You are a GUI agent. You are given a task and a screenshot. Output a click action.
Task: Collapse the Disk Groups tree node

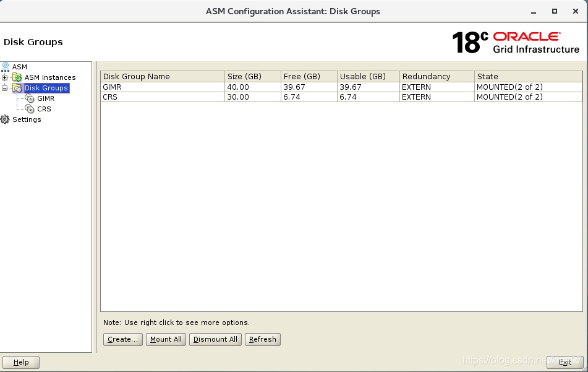pyautogui.click(x=4, y=89)
